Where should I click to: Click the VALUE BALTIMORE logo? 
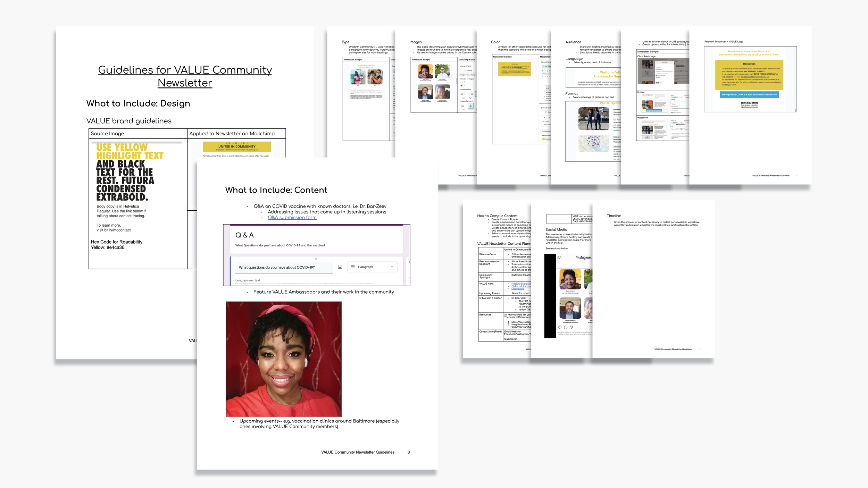coord(749,105)
